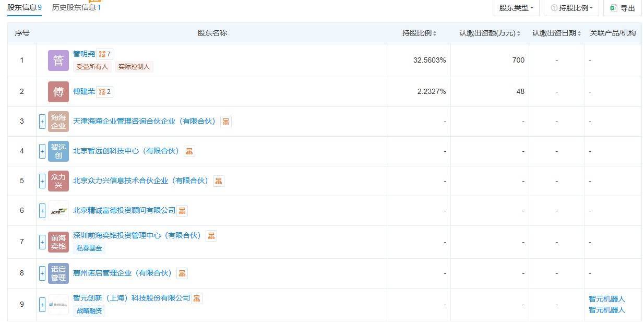Expand row 9 智元创新 plus toggle
The height and width of the screenshot is (324, 644).
(x=42, y=304)
